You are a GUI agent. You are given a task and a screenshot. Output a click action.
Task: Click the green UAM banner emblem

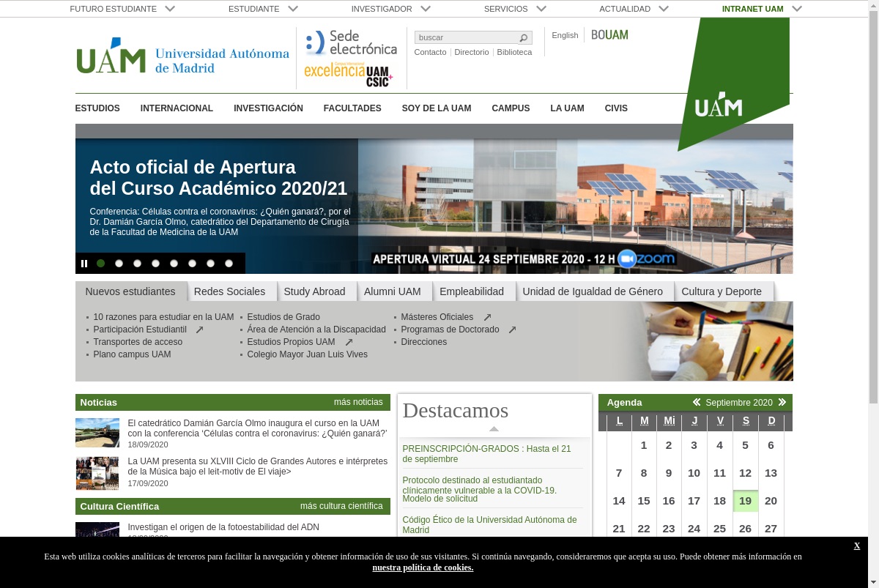(x=734, y=83)
